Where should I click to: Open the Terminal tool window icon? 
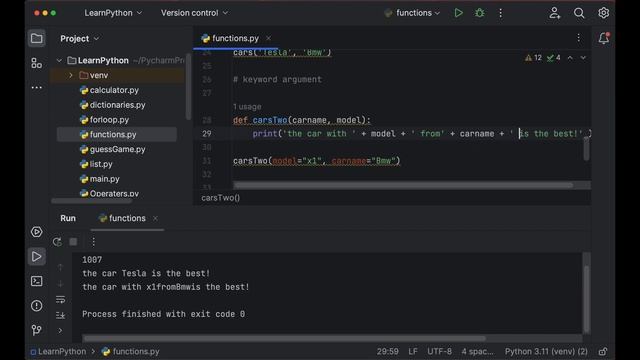(x=36, y=281)
